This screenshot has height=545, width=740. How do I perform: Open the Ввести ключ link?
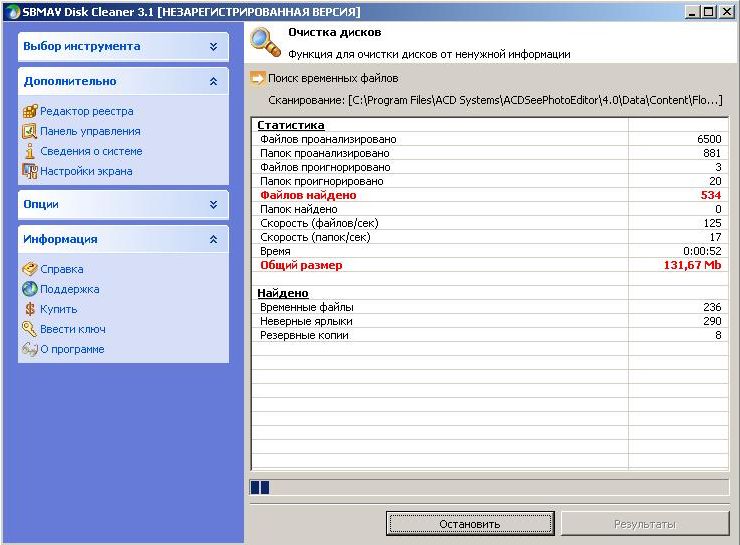click(73, 329)
